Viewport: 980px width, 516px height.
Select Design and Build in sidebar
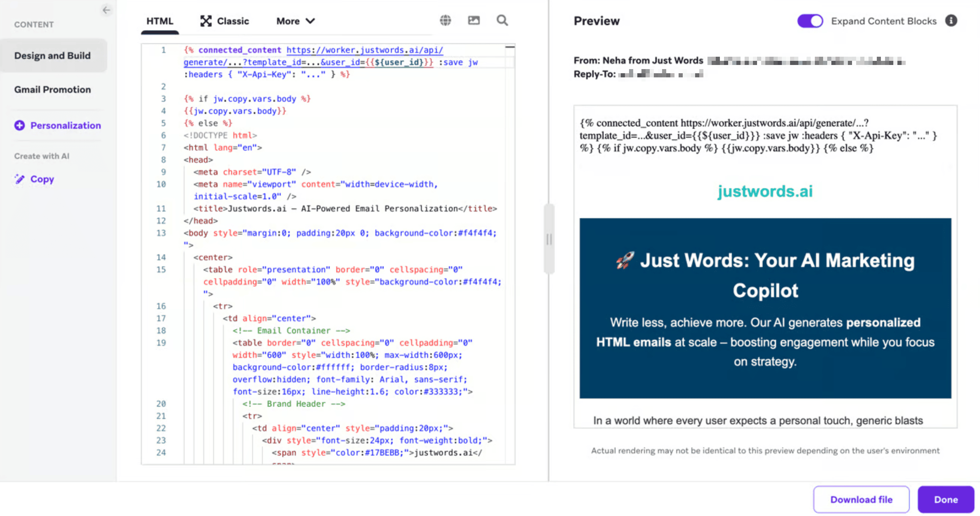53,55
